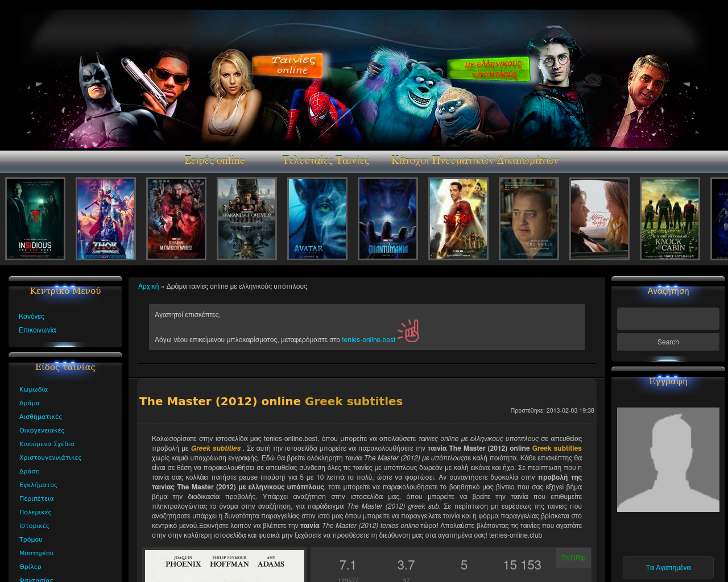This screenshot has height=582, width=728.
Task: Select the Κινούμενα Σχέδια genre
Action: click(47, 444)
